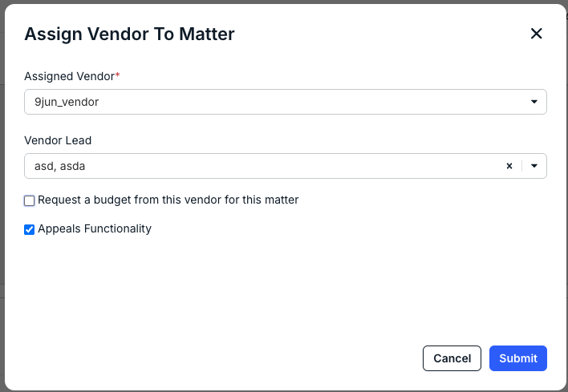Close the Assign Vendor To Matter dialog
568x392 pixels.
536,34
